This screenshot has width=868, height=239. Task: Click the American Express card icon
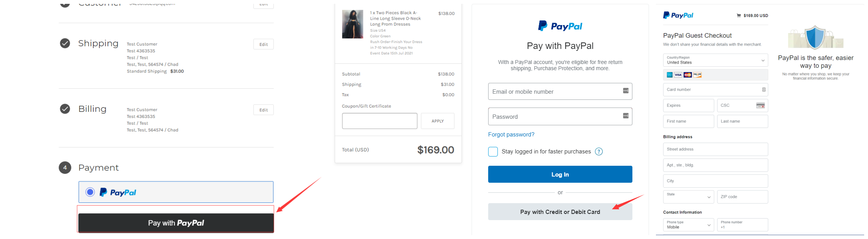point(670,75)
